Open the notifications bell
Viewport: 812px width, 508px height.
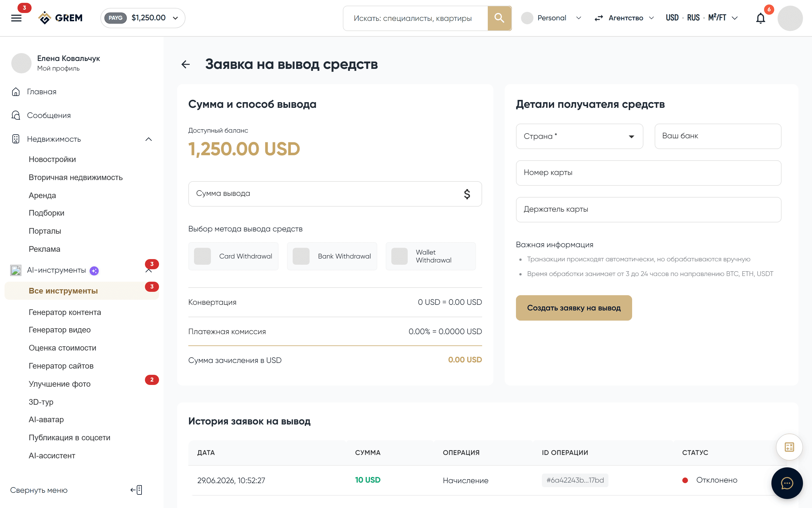click(x=760, y=18)
